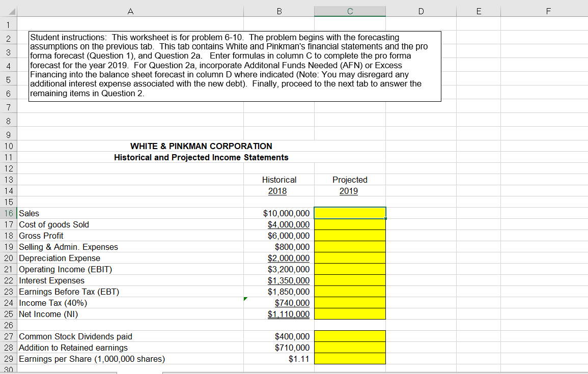Image resolution: width=588 pixels, height=374 pixels.
Task: Click the $3,200,000 EBIT value
Action: coord(289,270)
